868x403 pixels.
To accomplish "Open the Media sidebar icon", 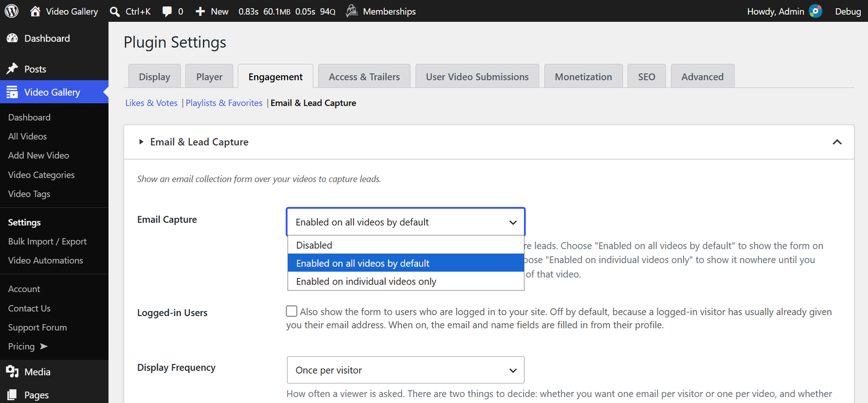I will [x=12, y=371].
